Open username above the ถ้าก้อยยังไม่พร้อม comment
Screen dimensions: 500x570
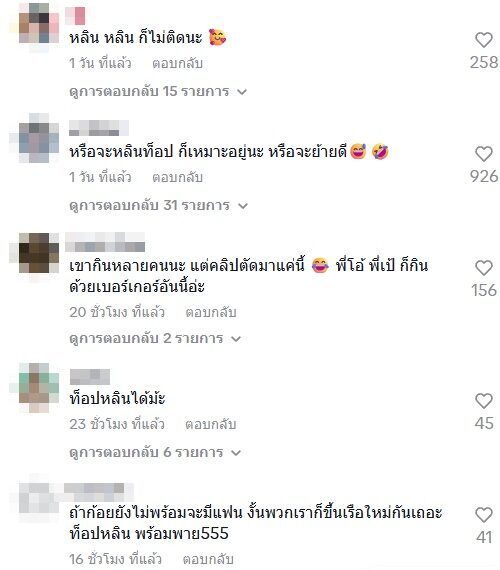point(99,492)
